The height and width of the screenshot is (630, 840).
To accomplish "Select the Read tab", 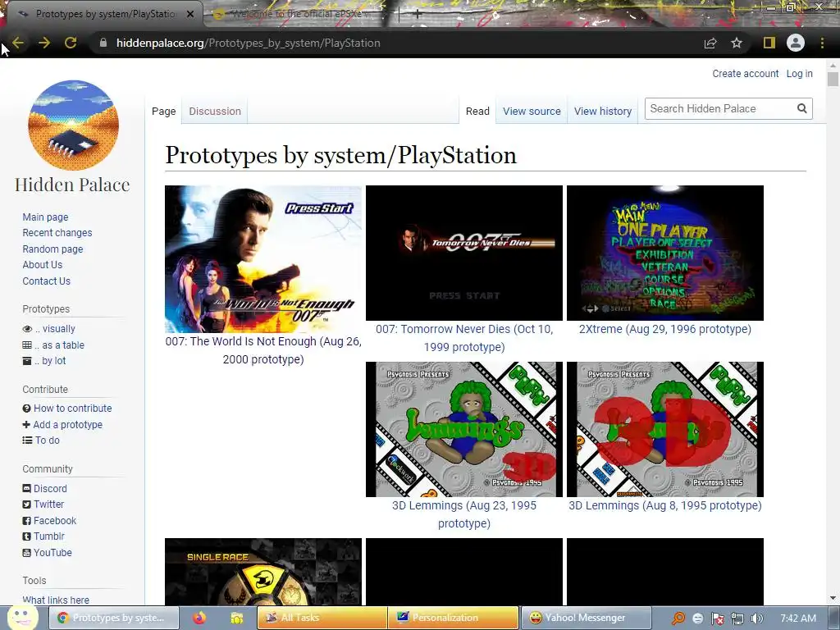I will pyautogui.click(x=477, y=111).
